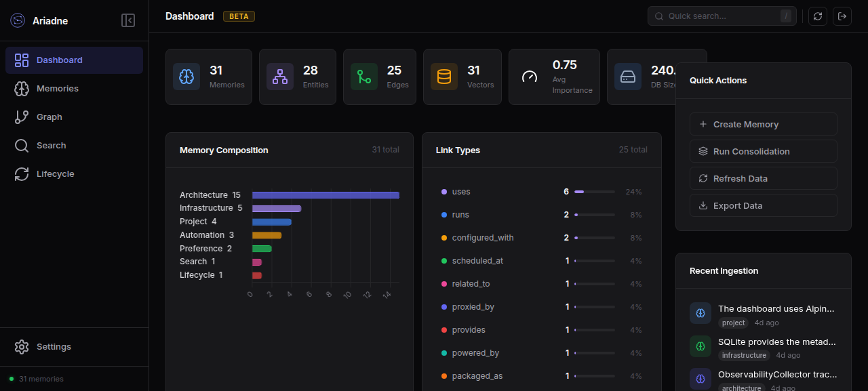Select the 'powered_by' link type
This screenshot has width=868, height=391.
pyautogui.click(x=541, y=353)
